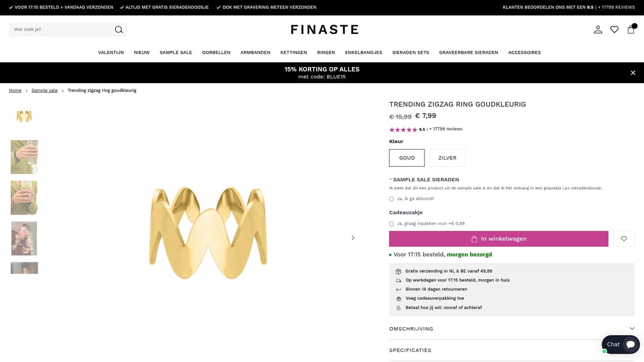Select the ZILVER color option
The image size is (644, 362).
tap(447, 158)
